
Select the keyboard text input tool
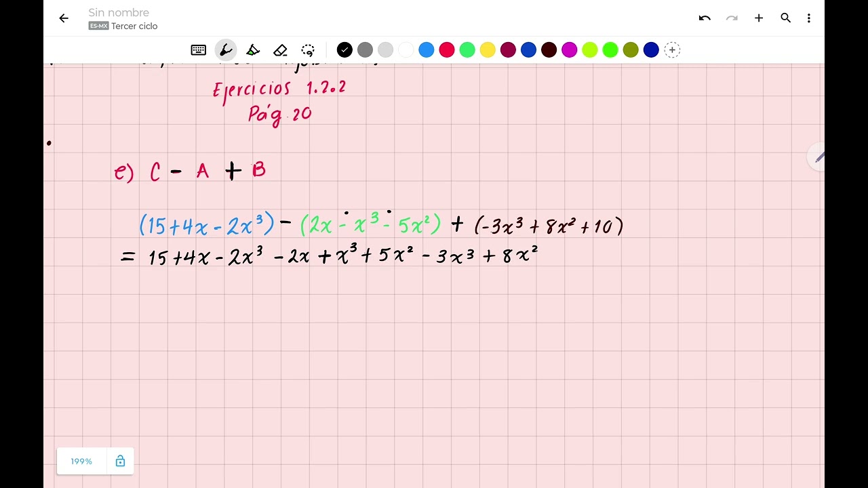click(199, 49)
